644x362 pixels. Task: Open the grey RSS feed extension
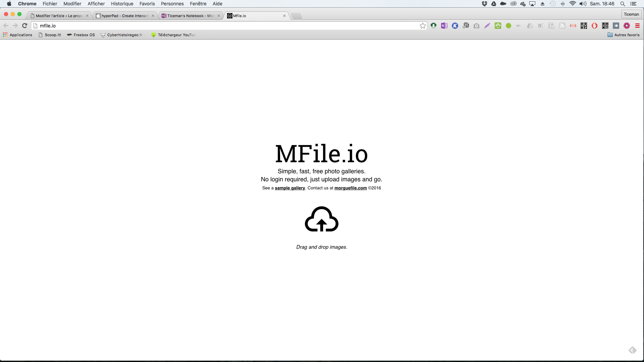click(x=562, y=25)
